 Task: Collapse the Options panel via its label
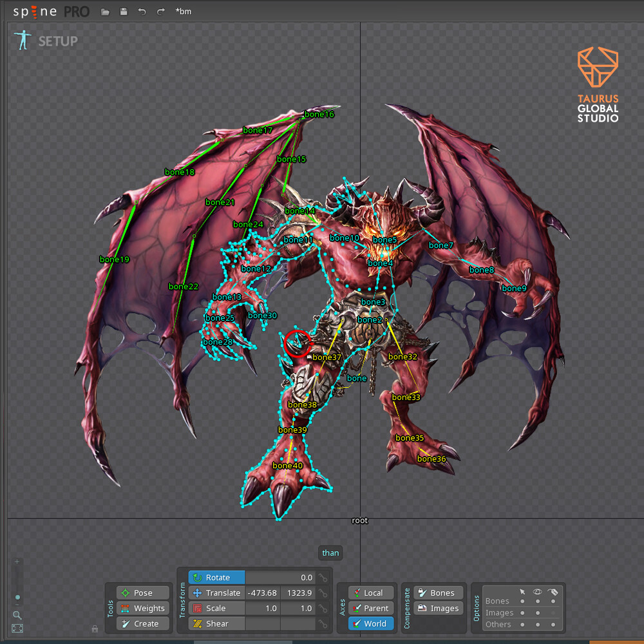click(x=477, y=607)
